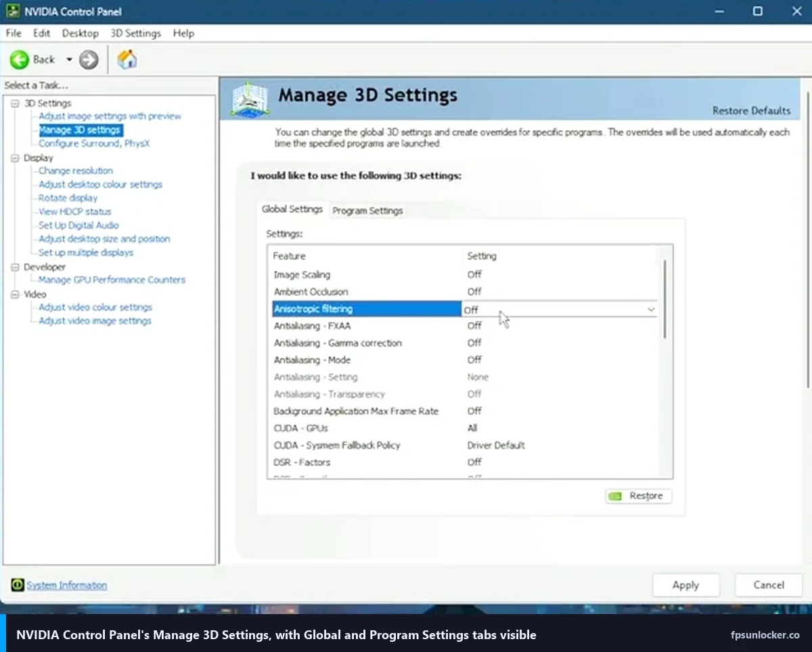Open the Back history dropdown arrow

pos(69,60)
